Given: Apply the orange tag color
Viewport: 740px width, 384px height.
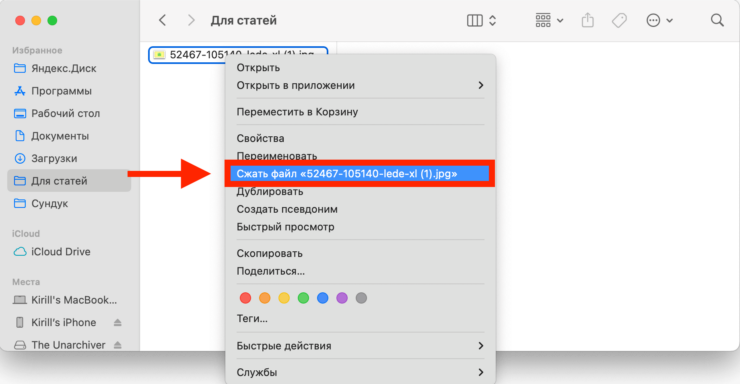Looking at the screenshot, I should click(x=265, y=298).
